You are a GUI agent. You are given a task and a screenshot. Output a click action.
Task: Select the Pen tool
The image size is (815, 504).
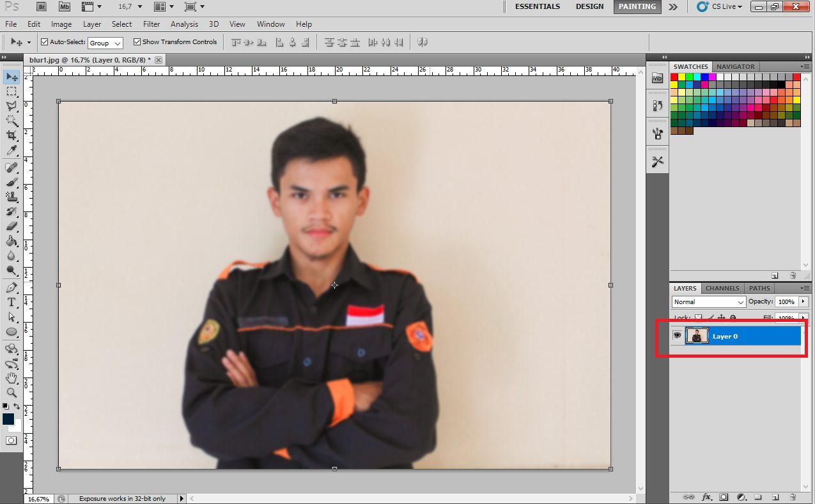coord(12,287)
